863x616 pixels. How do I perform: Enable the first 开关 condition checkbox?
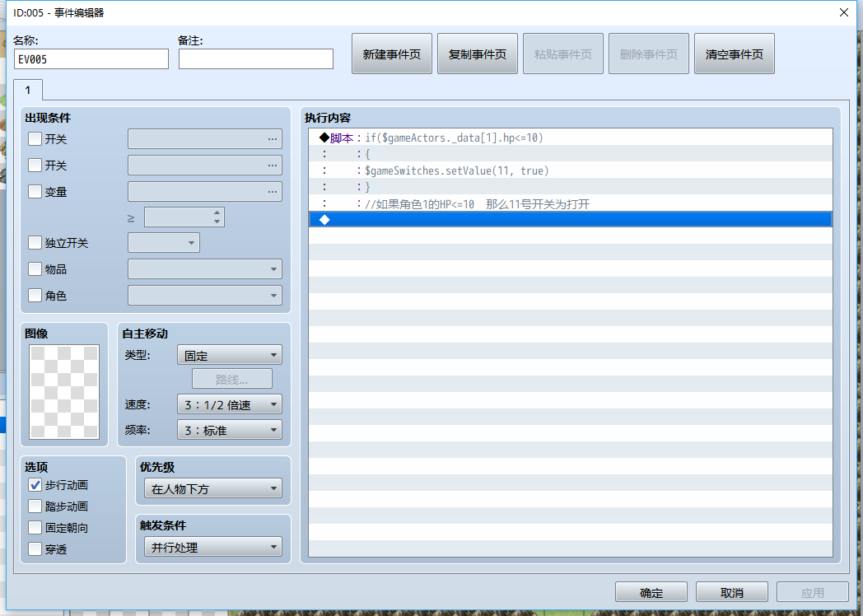(x=35, y=138)
